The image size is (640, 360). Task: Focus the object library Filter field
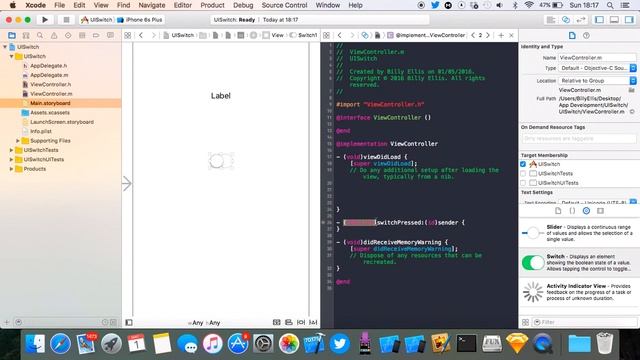click(x=584, y=322)
